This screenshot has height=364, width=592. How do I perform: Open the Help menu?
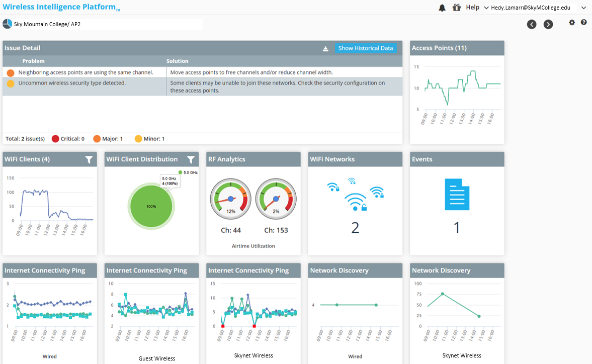[472, 7]
